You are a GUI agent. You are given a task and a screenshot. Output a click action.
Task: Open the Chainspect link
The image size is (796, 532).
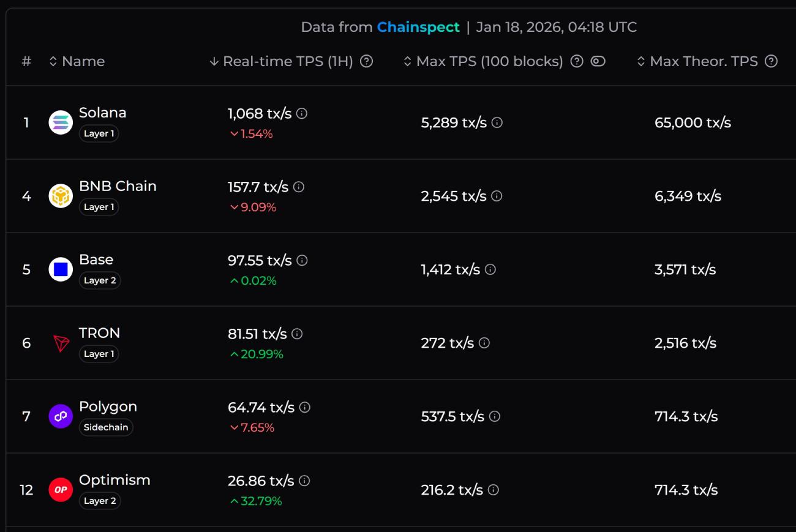[x=418, y=27]
